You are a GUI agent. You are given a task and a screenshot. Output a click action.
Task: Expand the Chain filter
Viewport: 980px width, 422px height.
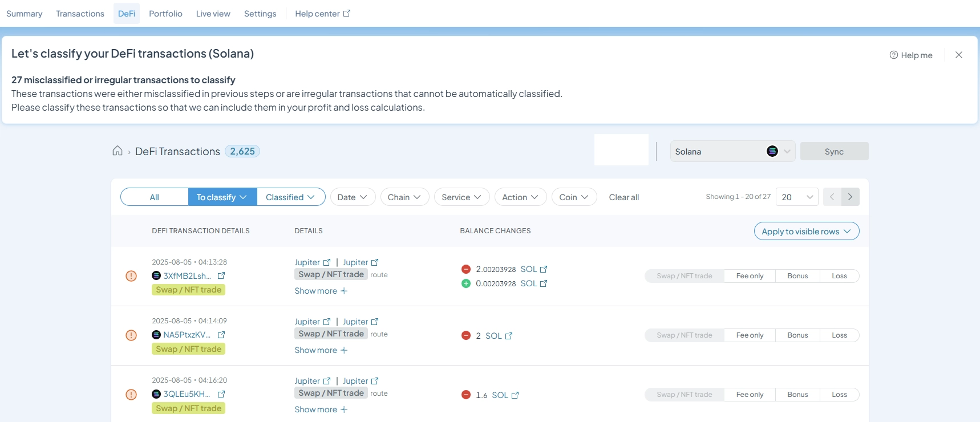[x=404, y=197]
